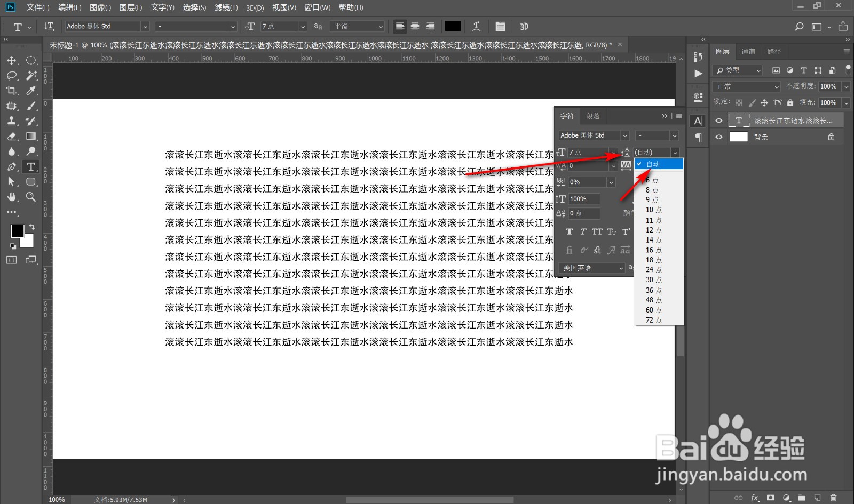Select the Move tool

12,60
